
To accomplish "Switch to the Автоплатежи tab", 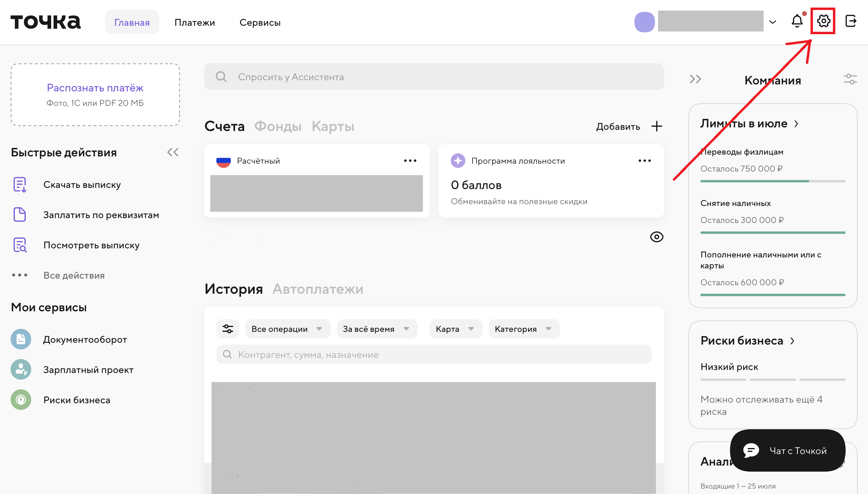I will (318, 289).
